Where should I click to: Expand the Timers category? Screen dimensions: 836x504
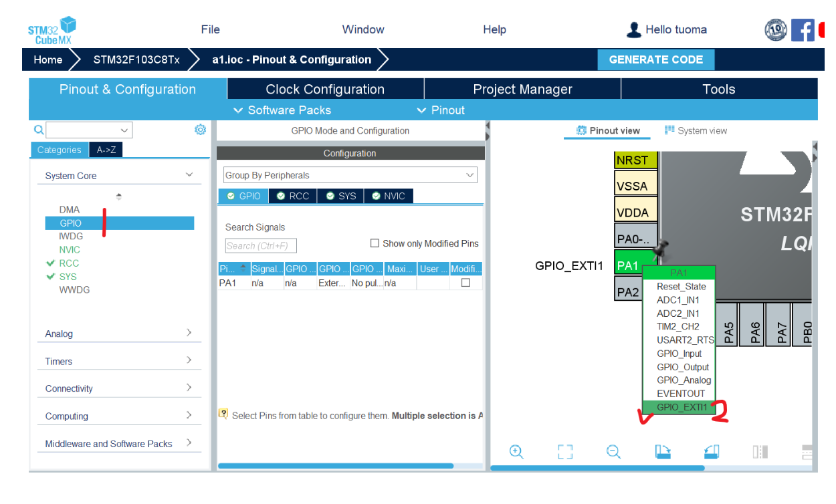pyautogui.click(x=189, y=360)
